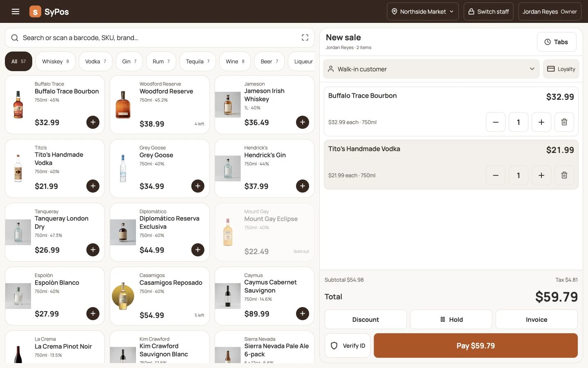Delete Tito's Handmade Vodka from cart
Image resolution: width=588 pixels, height=368 pixels.
pyautogui.click(x=564, y=175)
